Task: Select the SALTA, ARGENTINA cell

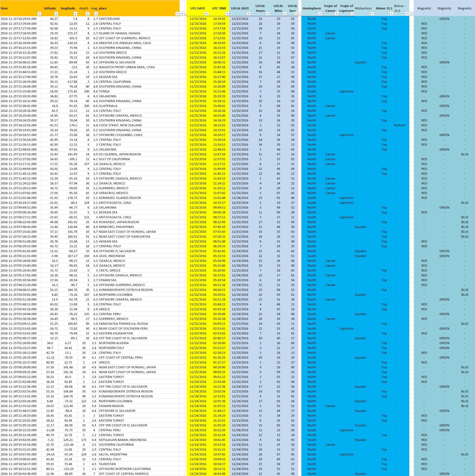Action: [139, 454]
